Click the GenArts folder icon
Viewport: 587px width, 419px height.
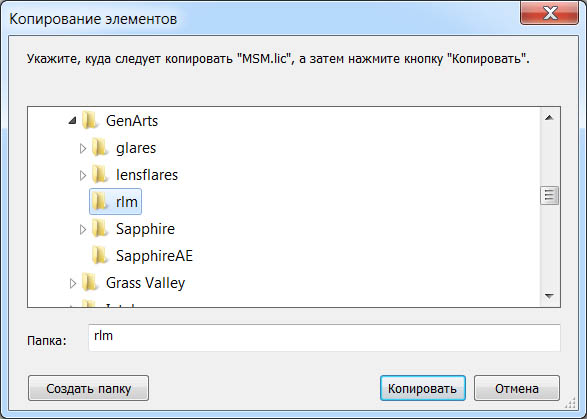90,121
